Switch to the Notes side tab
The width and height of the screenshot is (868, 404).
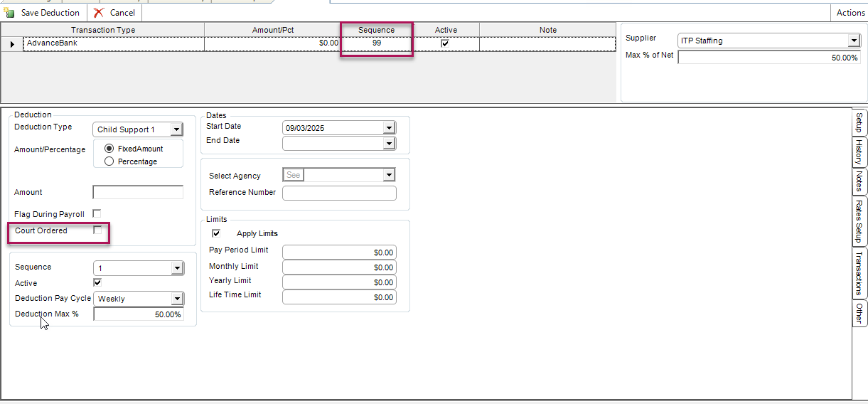(x=859, y=181)
